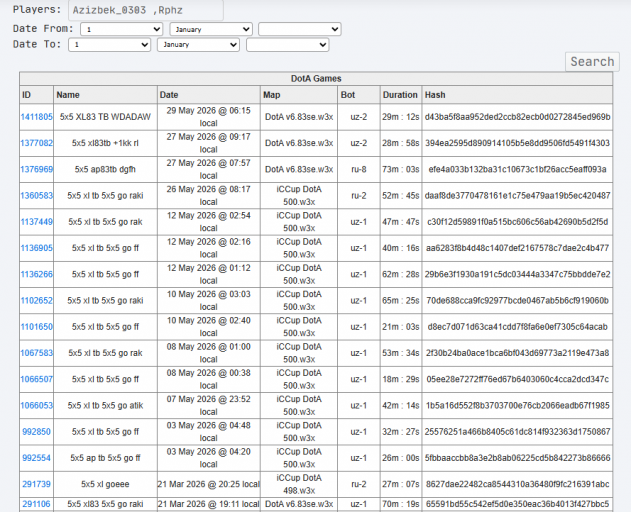Click duration '65m : 25s' cell
The width and height of the screenshot is (631, 512).
tap(400, 300)
